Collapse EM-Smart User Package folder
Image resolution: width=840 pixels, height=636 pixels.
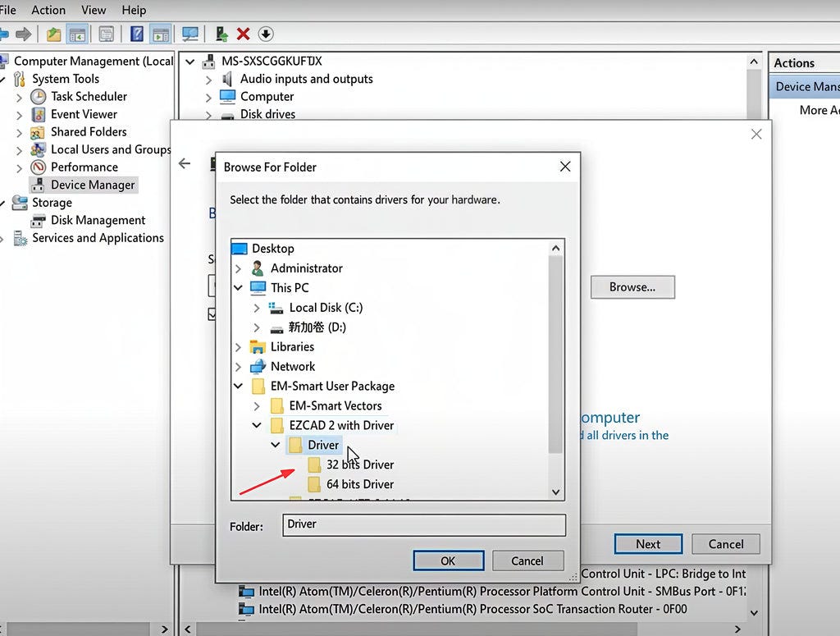238,386
